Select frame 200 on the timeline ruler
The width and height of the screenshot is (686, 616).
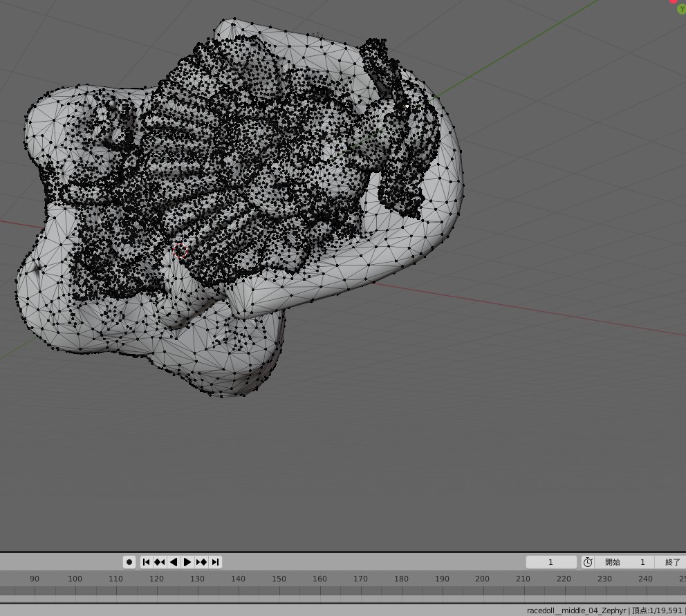click(482, 579)
